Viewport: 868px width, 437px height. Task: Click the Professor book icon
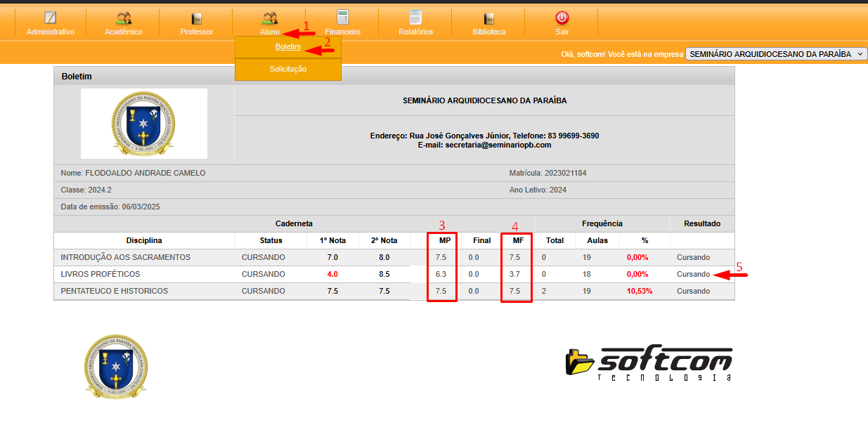click(196, 18)
